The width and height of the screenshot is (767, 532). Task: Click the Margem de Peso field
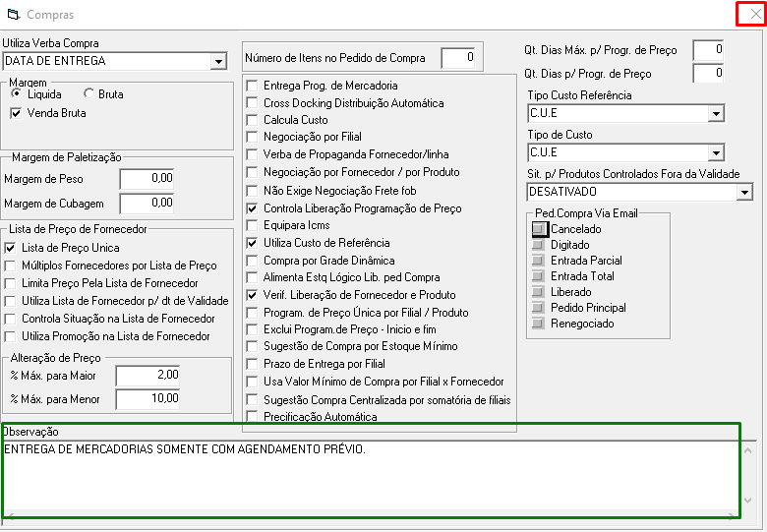coord(147,178)
